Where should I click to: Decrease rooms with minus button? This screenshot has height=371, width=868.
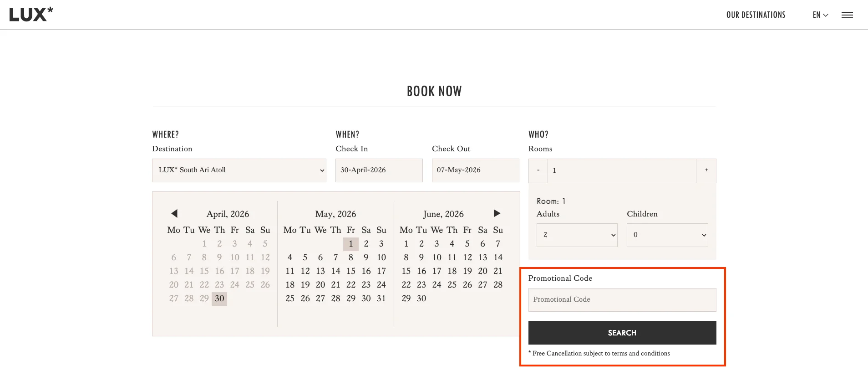click(538, 170)
